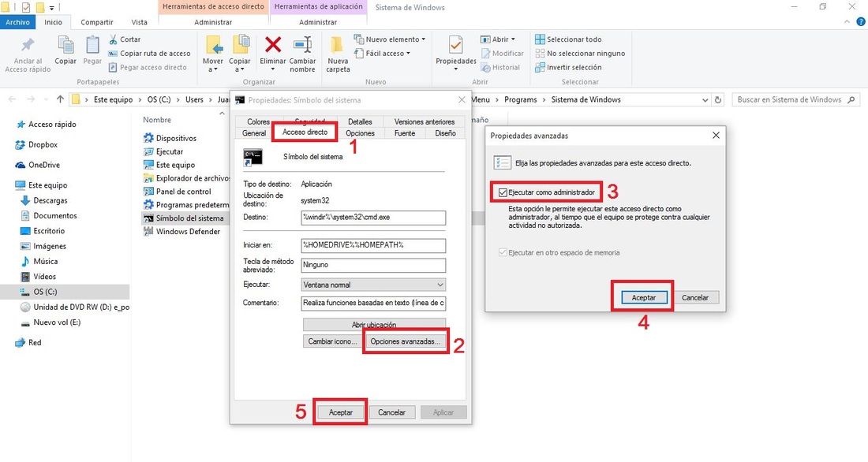
Task: Click Pegar acceso directo
Action: pyautogui.click(x=148, y=67)
